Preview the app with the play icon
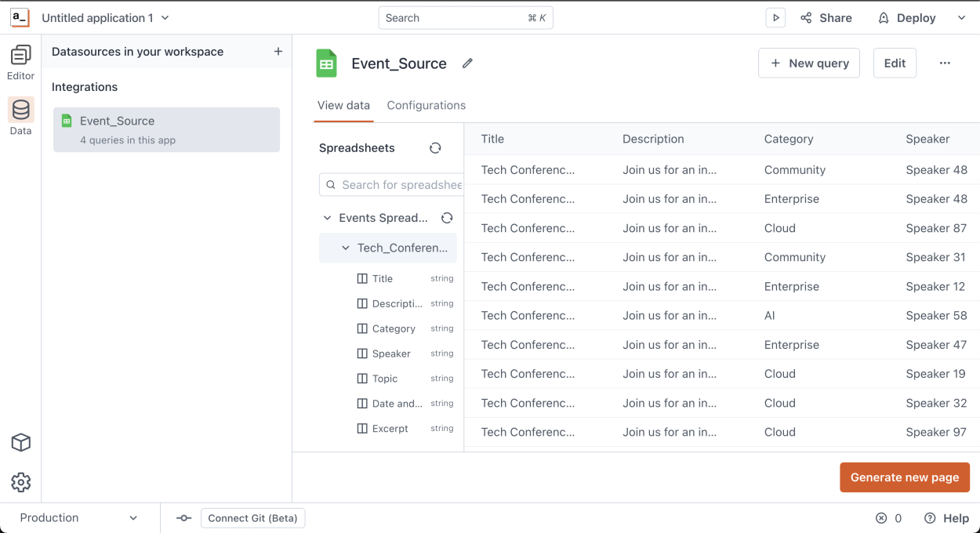Image resolution: width=980 pixels, height=533 pixels. (775, 17)
